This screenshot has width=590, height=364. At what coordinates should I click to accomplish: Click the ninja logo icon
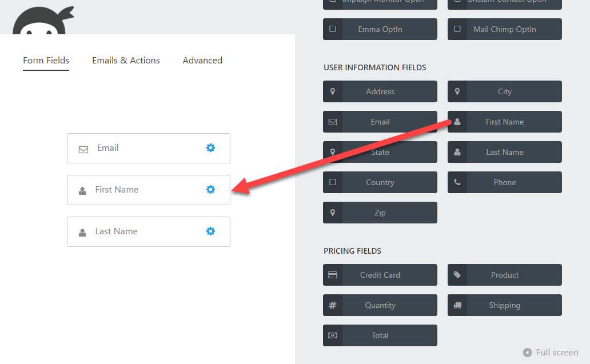click(43, 21)
